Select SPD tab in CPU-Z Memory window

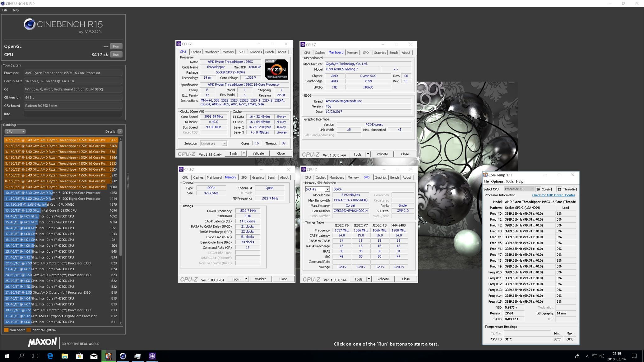(244, 177)
